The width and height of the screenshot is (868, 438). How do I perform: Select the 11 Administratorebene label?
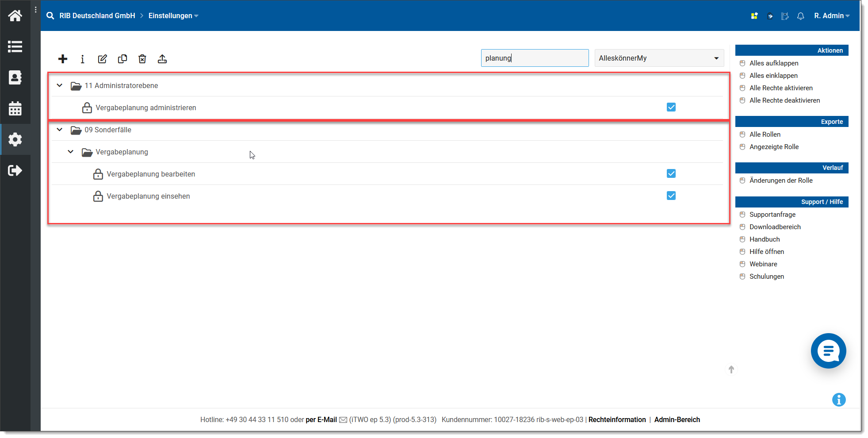121,85
